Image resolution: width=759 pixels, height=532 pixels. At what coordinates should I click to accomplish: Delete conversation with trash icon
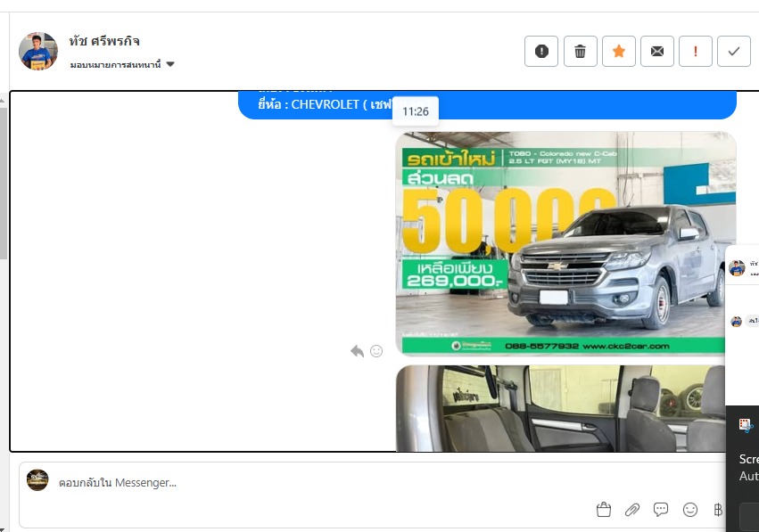point(580,52)
